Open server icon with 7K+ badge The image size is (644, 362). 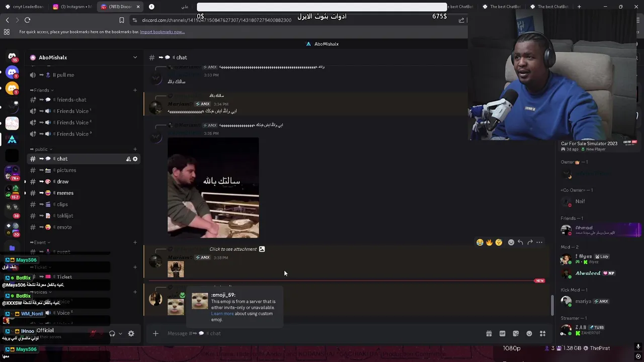12,172
